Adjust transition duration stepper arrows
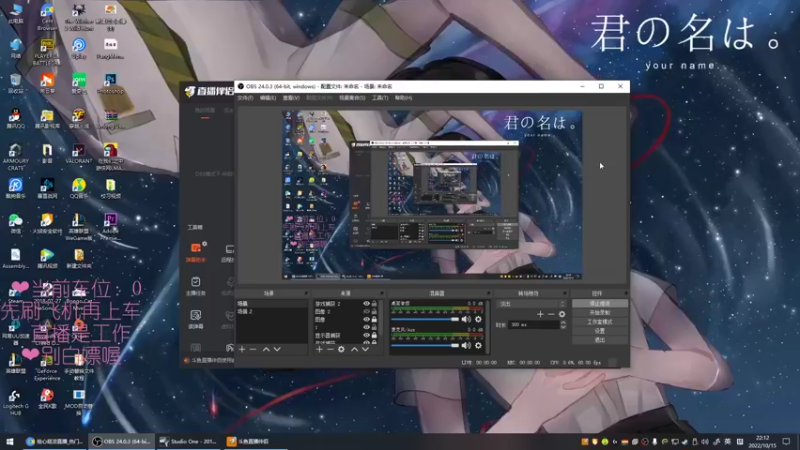 point(563,324)
